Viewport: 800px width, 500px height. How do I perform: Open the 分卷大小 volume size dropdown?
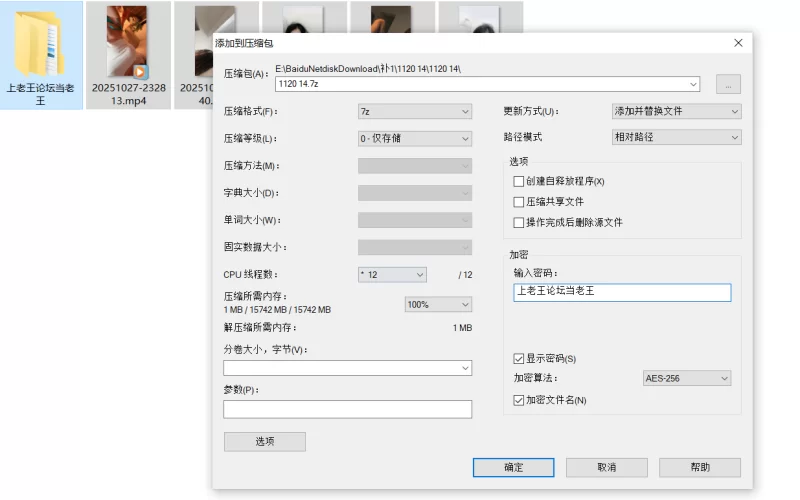[347, 368]
